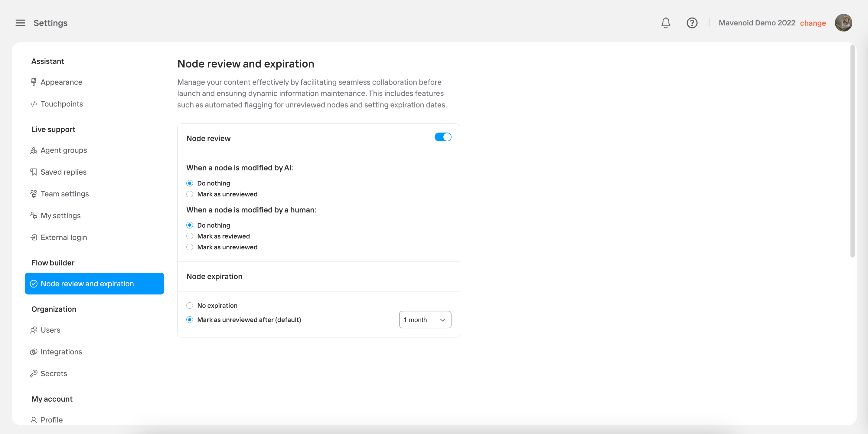Click the My account section heading
This screenshot has width=868, height=434.
pos(52,399)
